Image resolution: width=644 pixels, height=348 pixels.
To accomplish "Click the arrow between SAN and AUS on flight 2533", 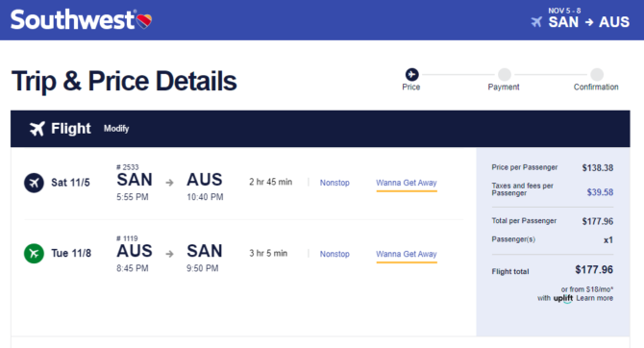I will click(169, 183).
